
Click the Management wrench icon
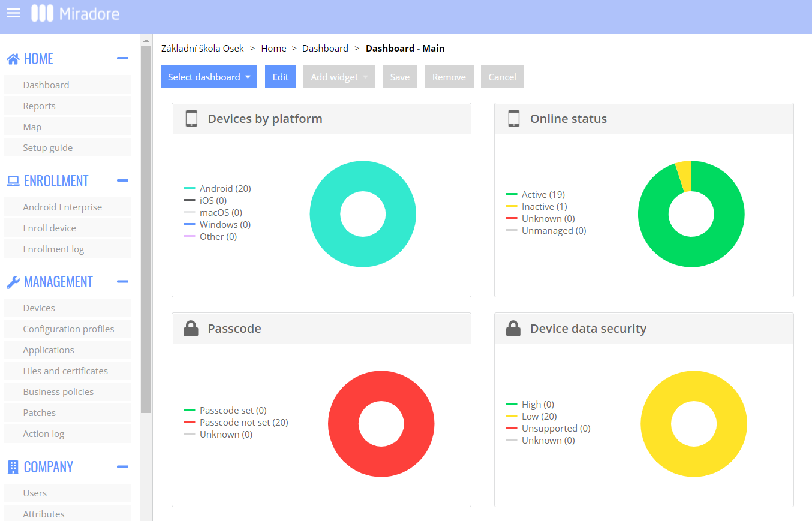point(13,282)
